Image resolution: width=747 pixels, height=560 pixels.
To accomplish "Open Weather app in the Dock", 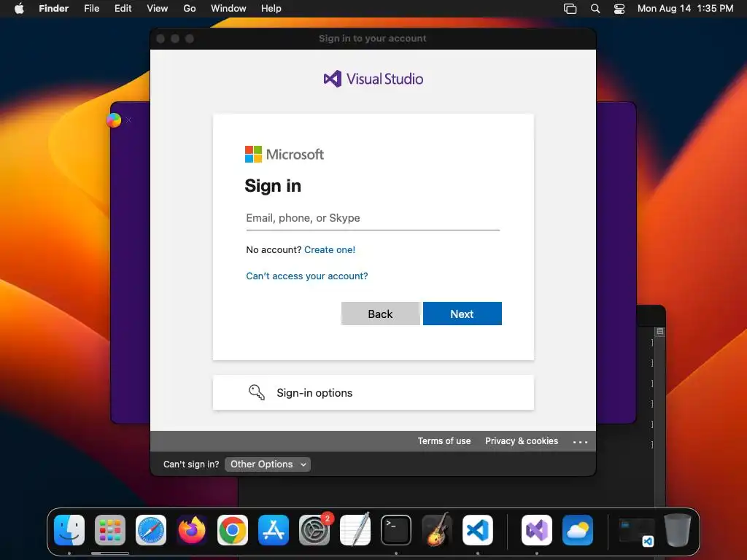I will (578, 530).
